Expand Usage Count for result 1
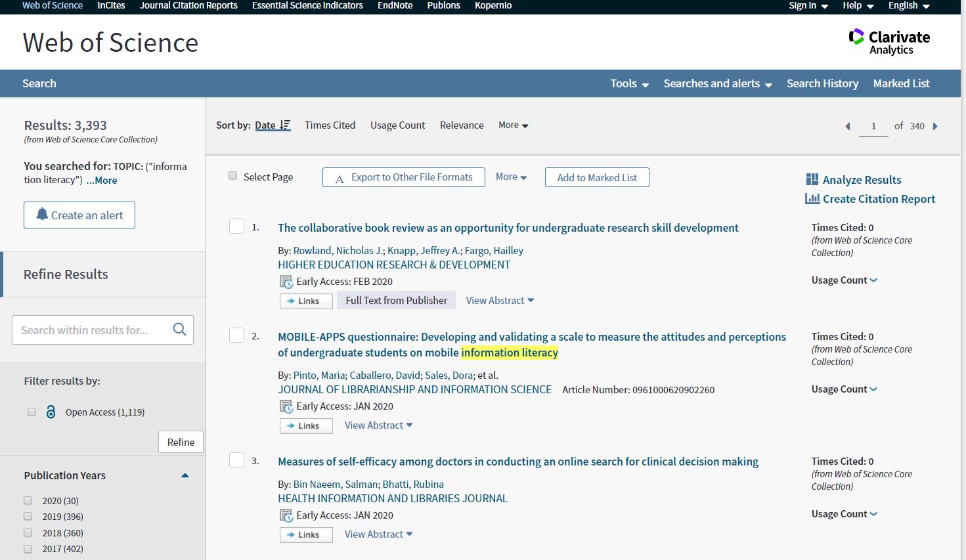 pyautogui.click(x=845, y=280)
